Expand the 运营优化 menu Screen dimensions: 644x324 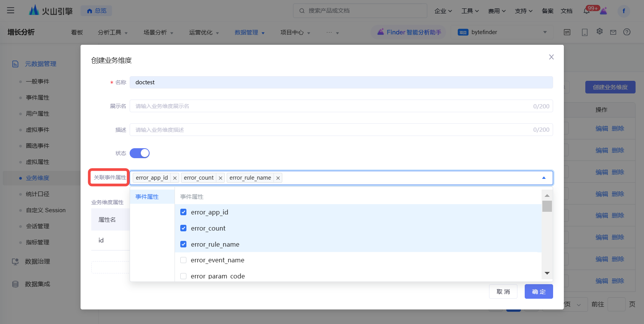click(204, 33)
